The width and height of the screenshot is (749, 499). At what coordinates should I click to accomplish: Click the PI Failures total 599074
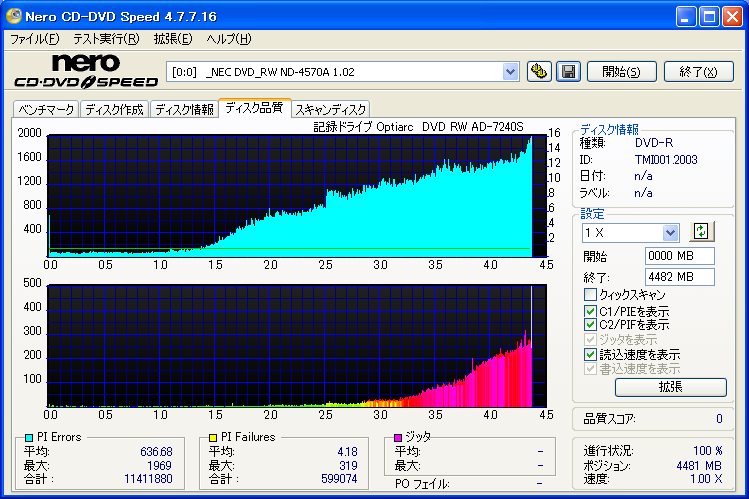pyautogui.click(x=339, y=478)
